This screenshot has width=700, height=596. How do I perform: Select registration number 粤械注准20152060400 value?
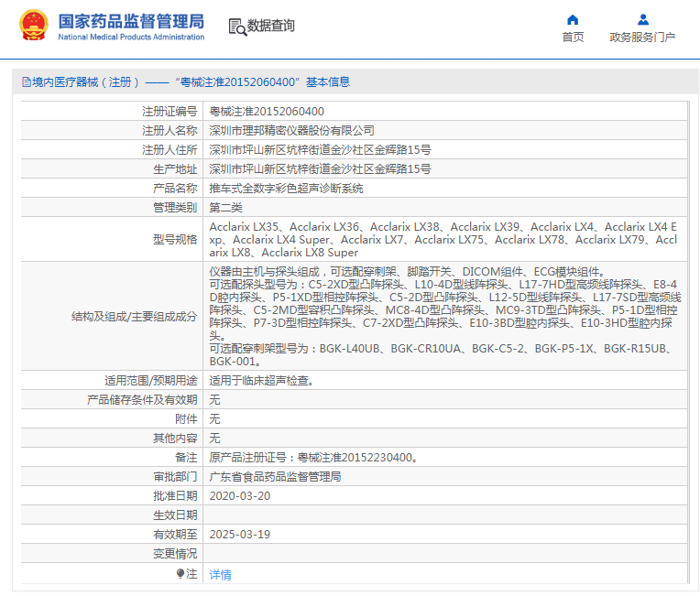pos(267,112)
